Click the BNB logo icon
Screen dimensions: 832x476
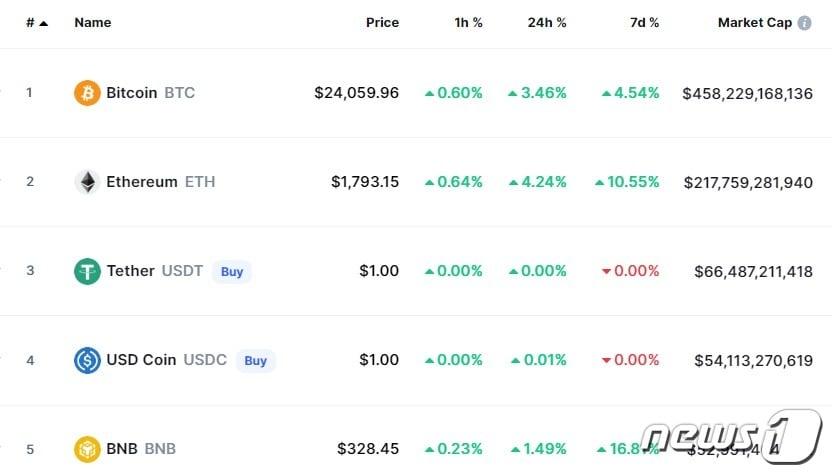(x=87, y=449)
